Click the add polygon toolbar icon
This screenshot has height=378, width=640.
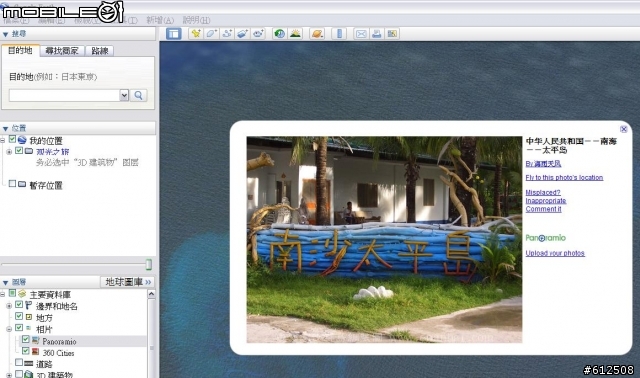[x=211, y=34]
